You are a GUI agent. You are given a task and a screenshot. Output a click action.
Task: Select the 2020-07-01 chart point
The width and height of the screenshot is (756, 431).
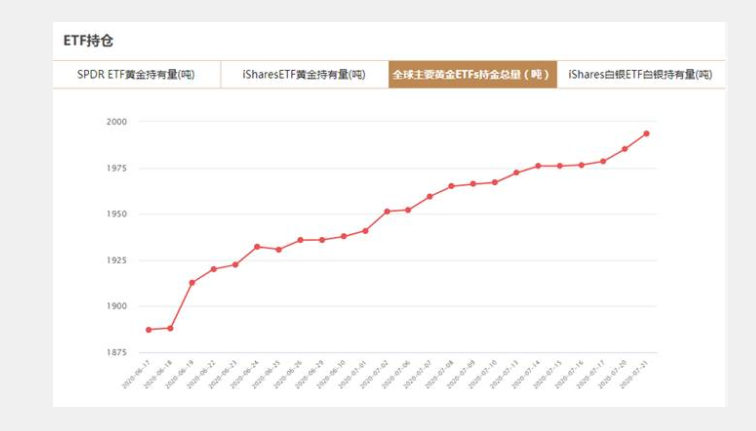click(x=365, y=231)
